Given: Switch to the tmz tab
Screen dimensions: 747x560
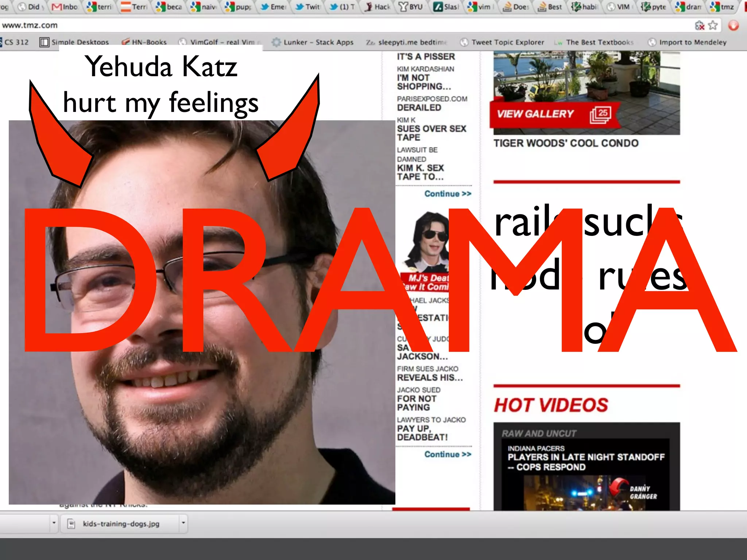Looking at the screenshot, I should [723, 7].
